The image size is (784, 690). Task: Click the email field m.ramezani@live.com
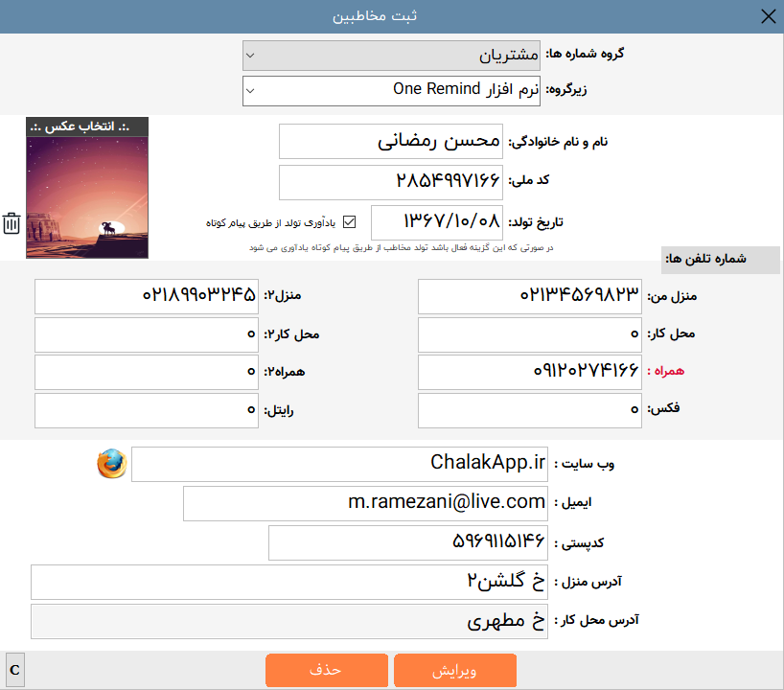pyautogui.click(x=366, y=502)
